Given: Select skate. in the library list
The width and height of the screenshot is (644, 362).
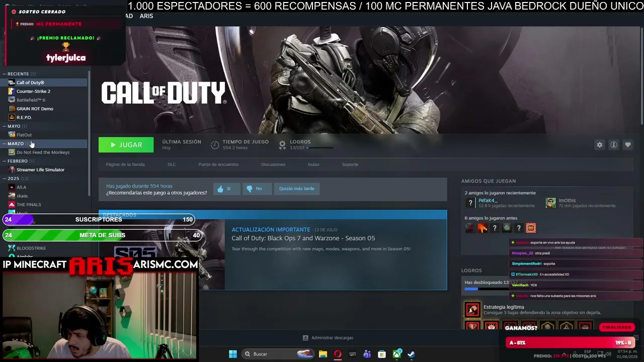Looking at the screenshot, I should pyautogui.click(x=22, y=196).
